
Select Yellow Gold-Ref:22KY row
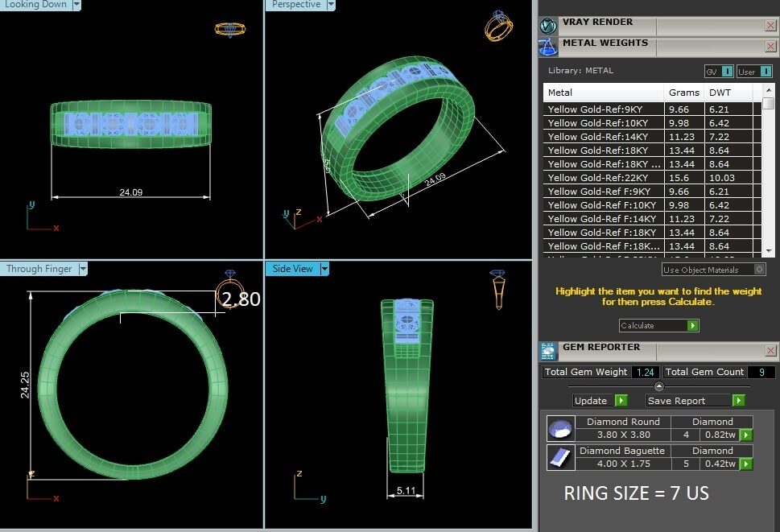pos(604,178)
